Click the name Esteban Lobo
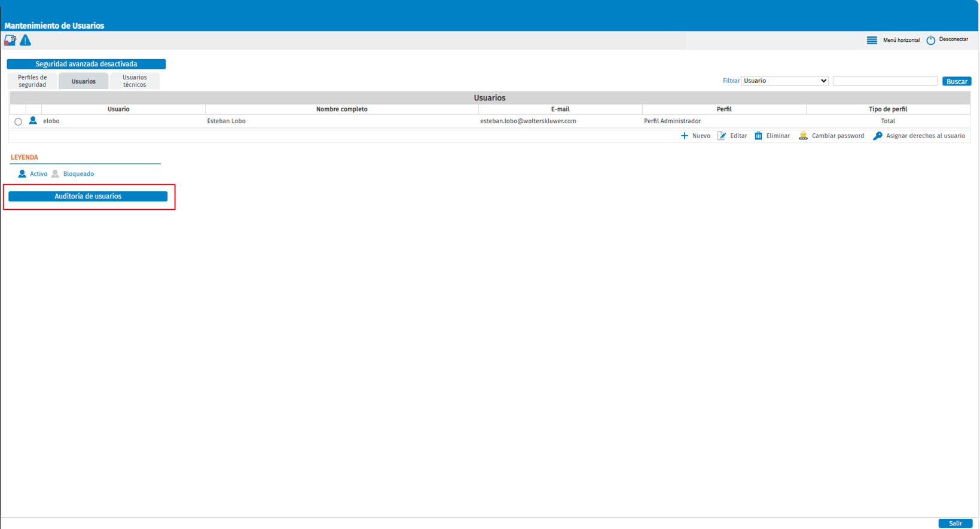The height and width of the screenshot is (529, 980). (226, 121)
